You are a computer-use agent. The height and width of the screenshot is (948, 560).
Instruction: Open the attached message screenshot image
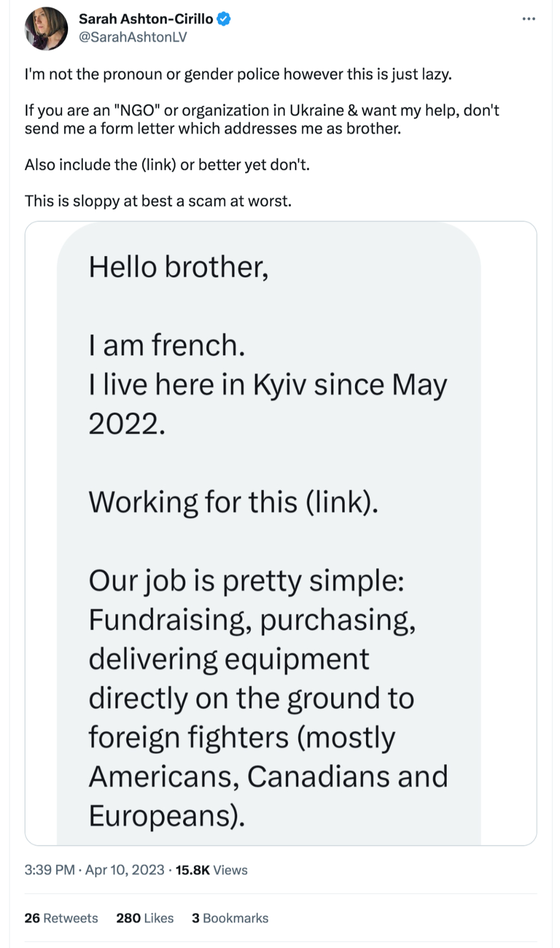(x=281, y=533)
